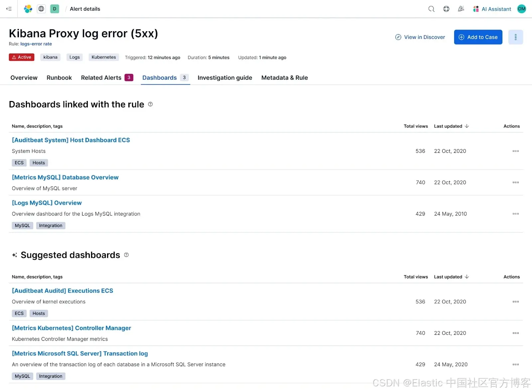Open the Related Alerts tab
Screen dimensions: 532x392
107,78
